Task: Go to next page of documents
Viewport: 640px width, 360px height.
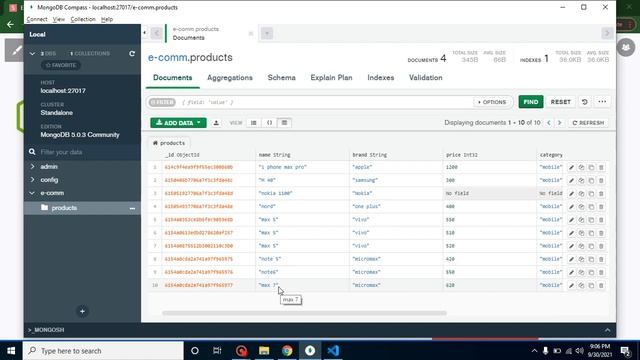Action: click(x=560, y=123)
